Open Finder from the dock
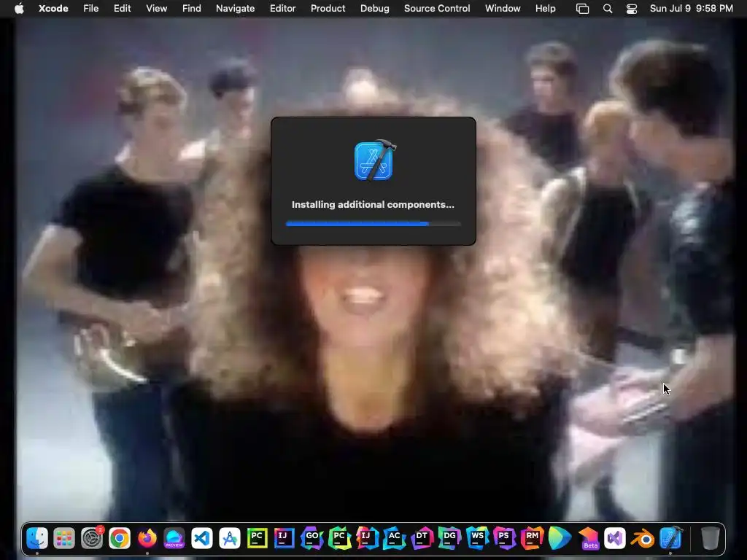The height and width of the screenshot is (560, 747). [x=36, y=539]
